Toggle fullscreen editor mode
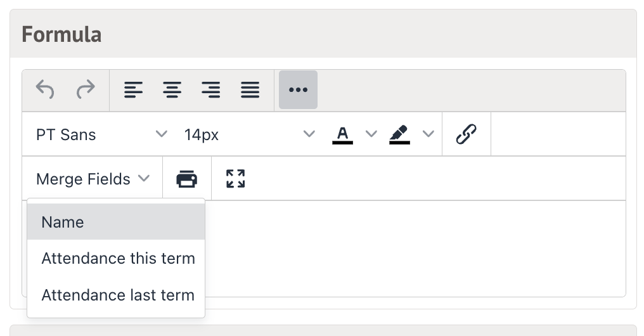Image resolution: width=644 pixels, height=336 pixels. 236,179
